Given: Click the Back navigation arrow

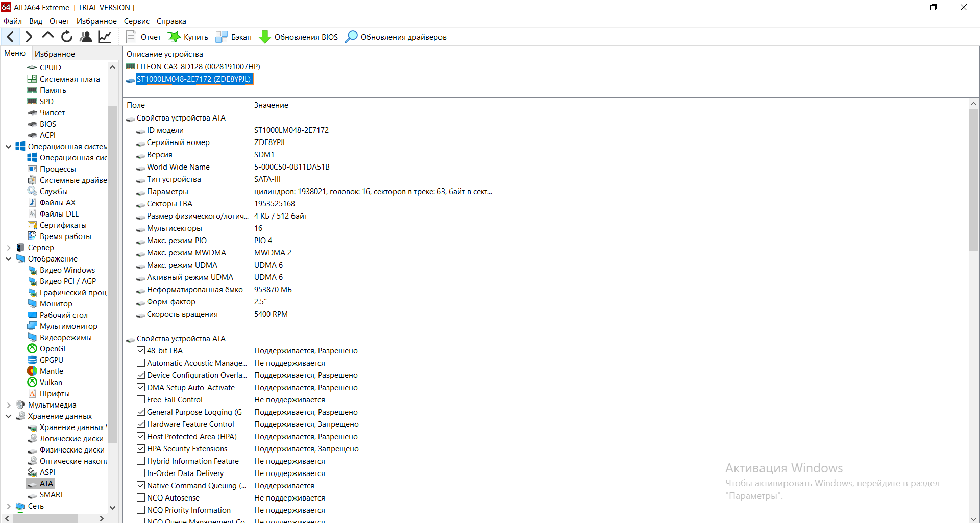Looking at the screenshot, I should click(11, 37).
